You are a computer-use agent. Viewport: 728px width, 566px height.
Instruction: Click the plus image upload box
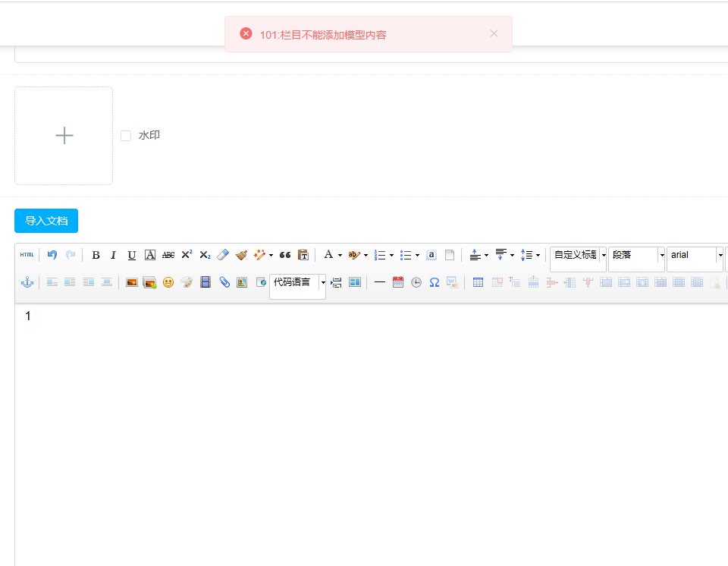pyautogui.click(x=64, y=136)
